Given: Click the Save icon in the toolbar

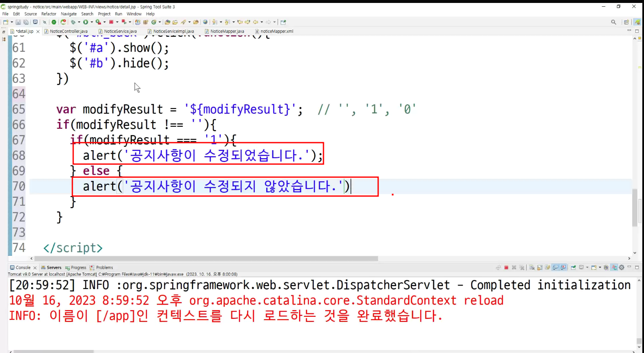Looking at the screenshot, I should tap(18, 22).
